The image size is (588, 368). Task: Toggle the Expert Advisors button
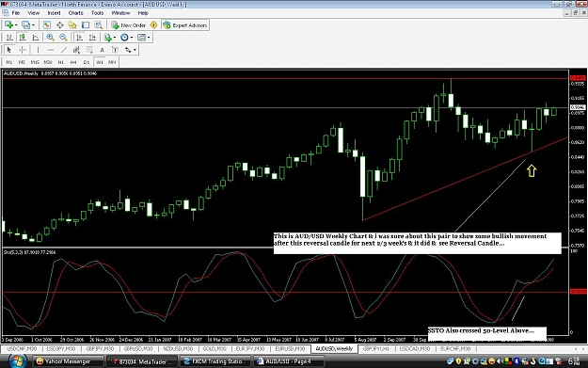pos(185,25)
